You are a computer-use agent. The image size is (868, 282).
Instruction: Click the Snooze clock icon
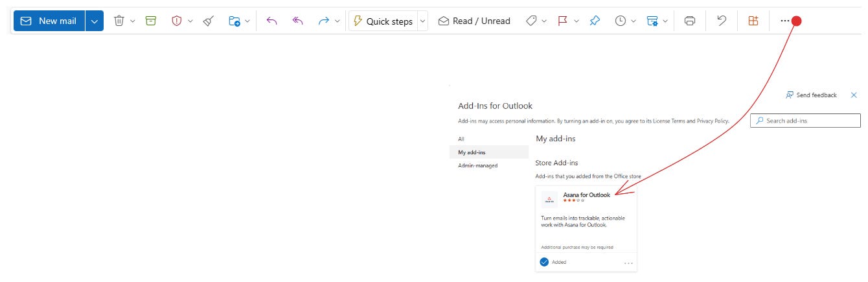(x=621, y=21)
